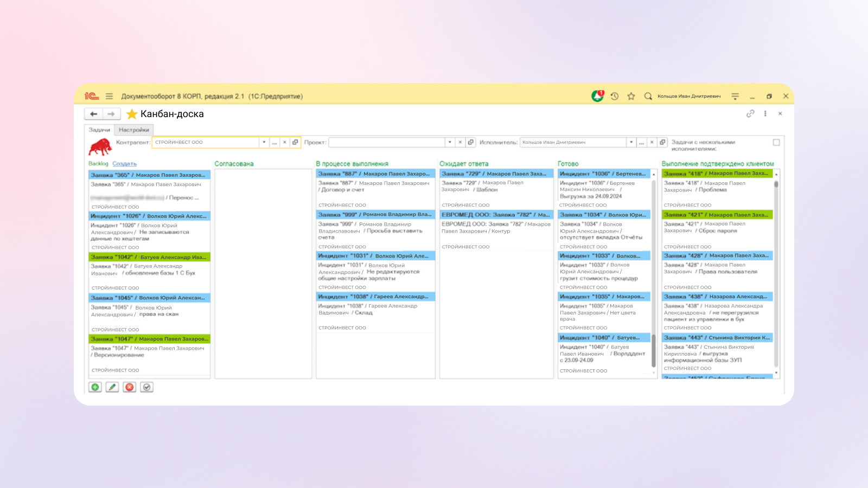
Task: Switch to the Настройки tab
Action: (x=134, y=130)
